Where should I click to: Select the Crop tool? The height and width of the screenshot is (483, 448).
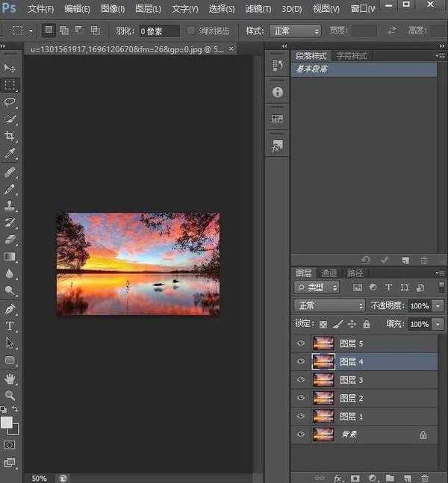(x=10, y=136)
